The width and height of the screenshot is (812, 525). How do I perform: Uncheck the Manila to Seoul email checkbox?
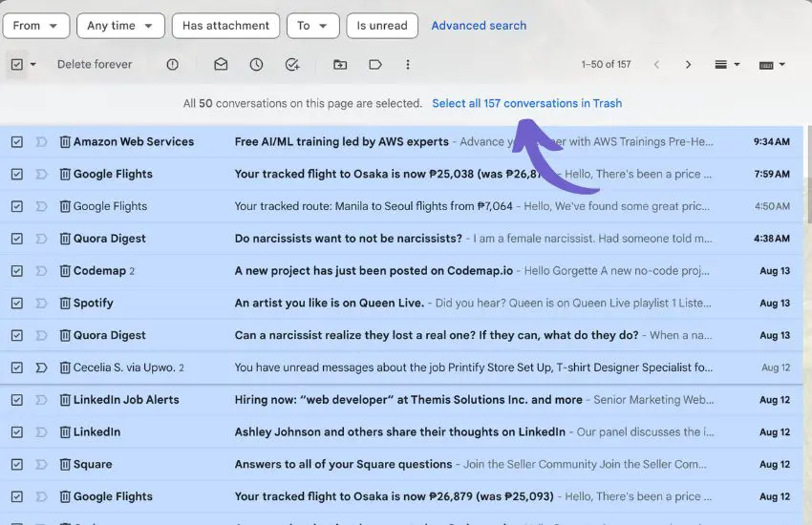(16, 206)
